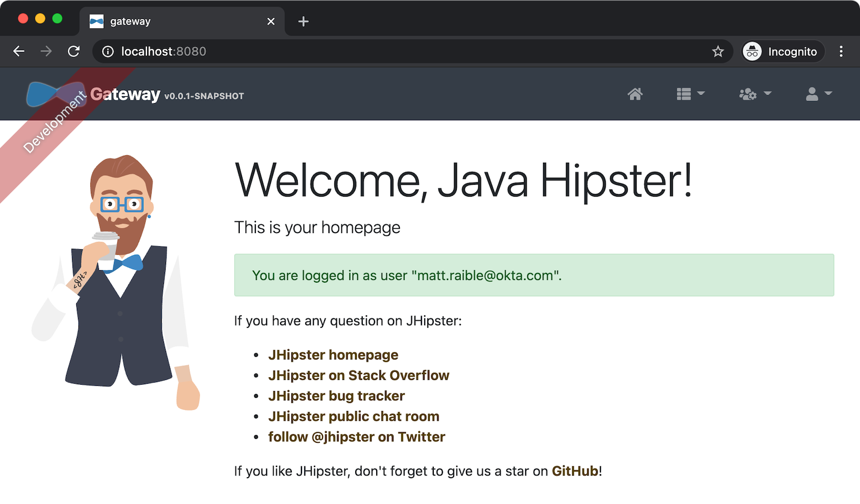860x504 pixels.
Task: Visit JHipster on Stack Overflow
Action: (x=359, y=376)
